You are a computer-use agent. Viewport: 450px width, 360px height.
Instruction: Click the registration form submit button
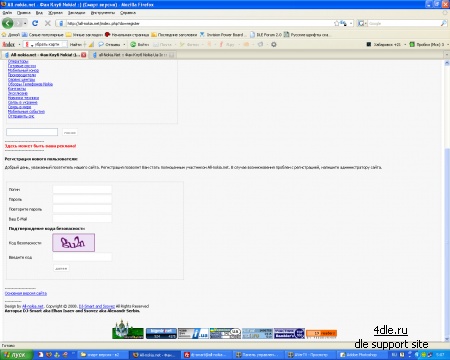click(61, 268)
